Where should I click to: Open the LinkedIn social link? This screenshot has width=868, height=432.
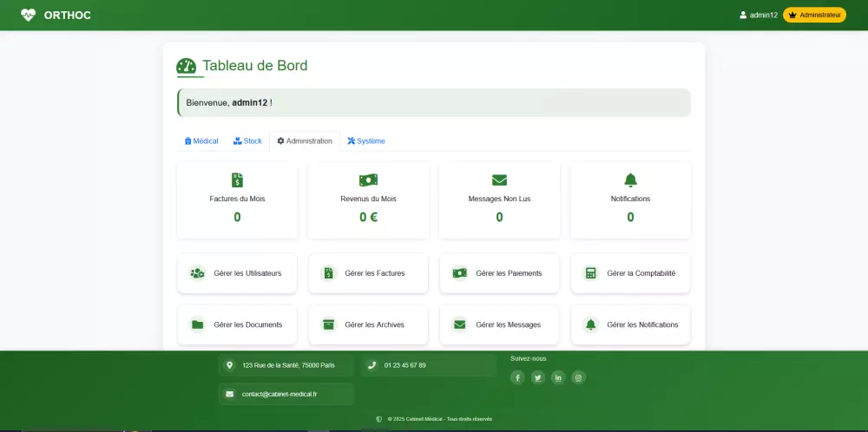click(x=558, y=378)
